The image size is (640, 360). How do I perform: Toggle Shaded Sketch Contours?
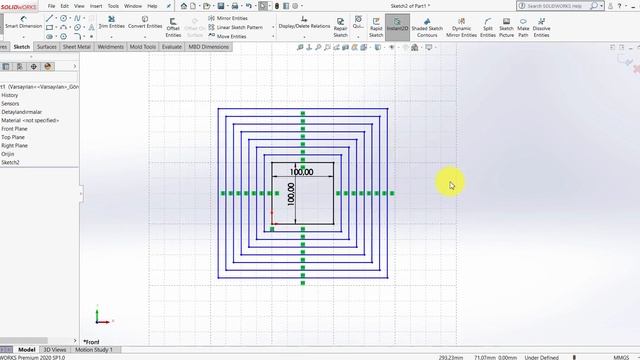tap(427, 27)
